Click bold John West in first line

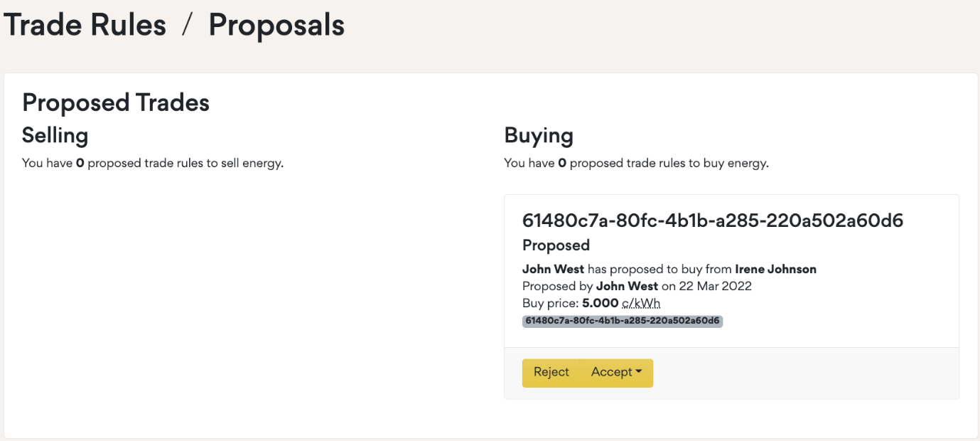[x=553, y=269]
